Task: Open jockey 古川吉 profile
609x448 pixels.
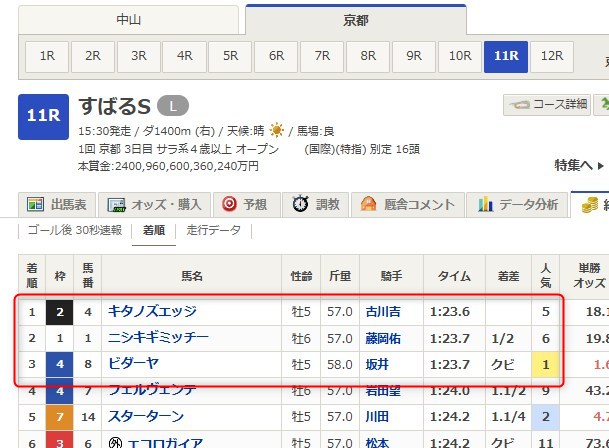Action: tap(383, 312)
